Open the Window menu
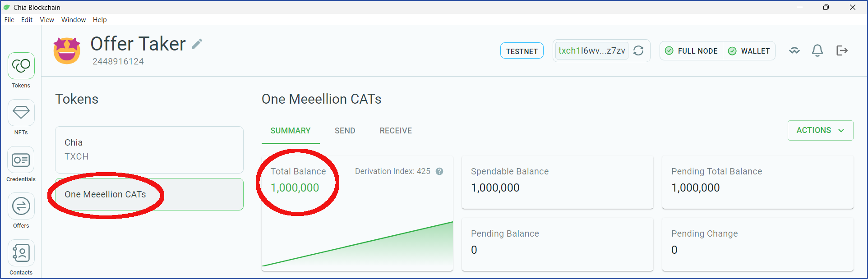868x279 pixels. (74, 20)
